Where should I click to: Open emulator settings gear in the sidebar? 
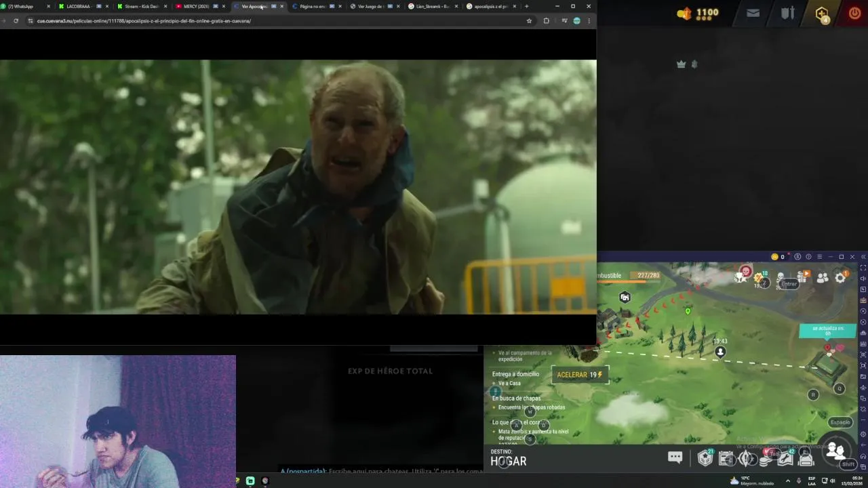[x=863, y=434]
